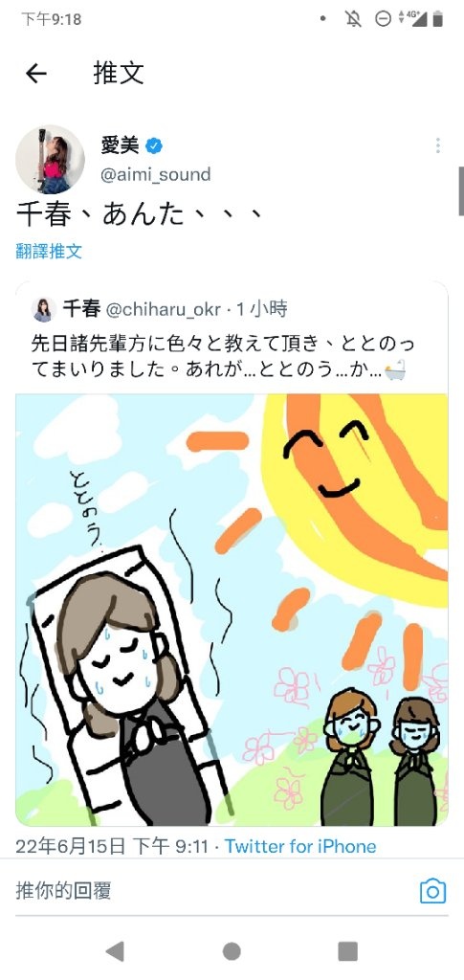Tap the camera icon to attach a photo
The height and width of the screenshot is (980, 464).
tap(432, 891)
